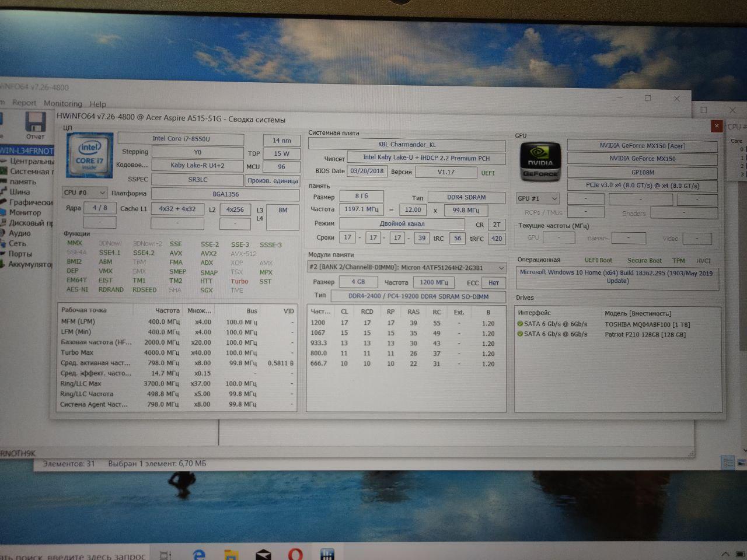This screenshot has width=747, height=560.
Task: Click the Intel Core i7 logo
Action: 89,155
